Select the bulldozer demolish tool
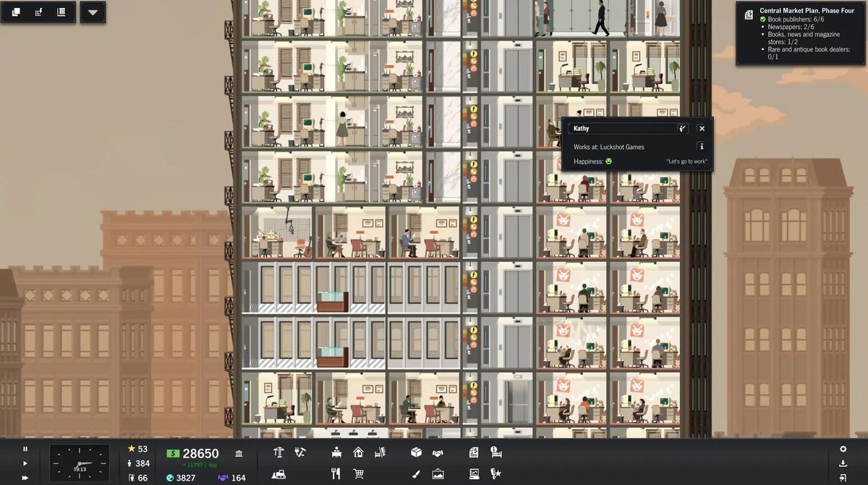The image size is (868, 485). (x=278, y=474)
